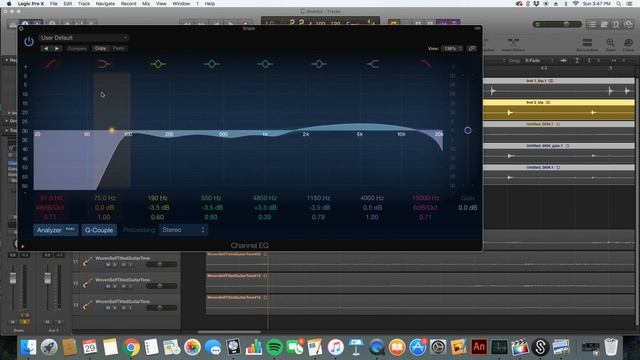Image resolution: width=640 pixels, height=360 pixels.
Task: Click the Gain 0.0 dB value field
Action: pyautogui.click(x=468, y=207)
